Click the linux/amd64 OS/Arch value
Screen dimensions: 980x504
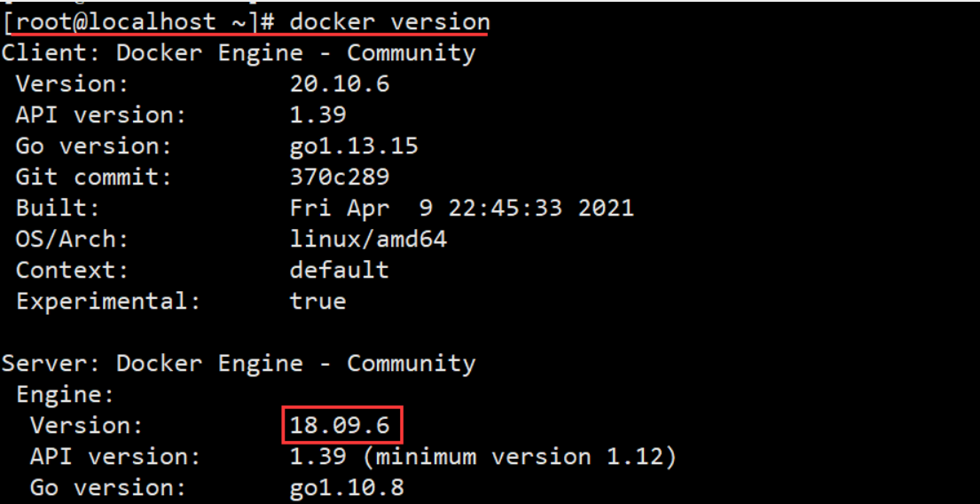point(368,239)
